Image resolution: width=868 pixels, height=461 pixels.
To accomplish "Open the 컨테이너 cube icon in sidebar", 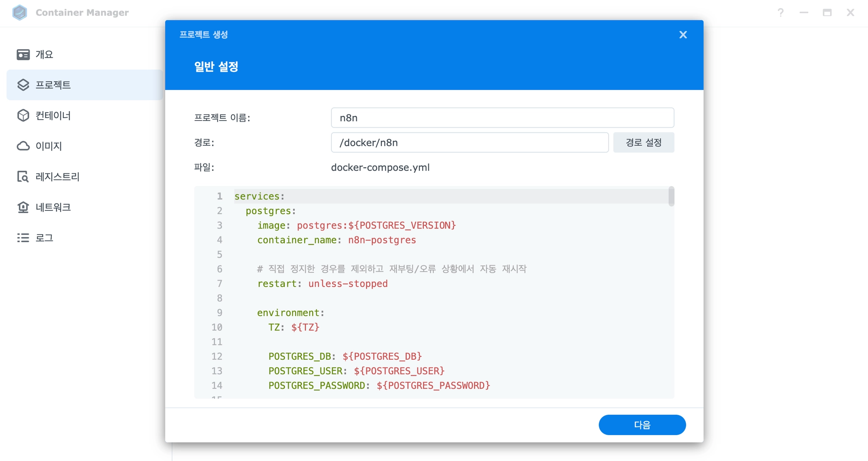I will pos(23,115).
